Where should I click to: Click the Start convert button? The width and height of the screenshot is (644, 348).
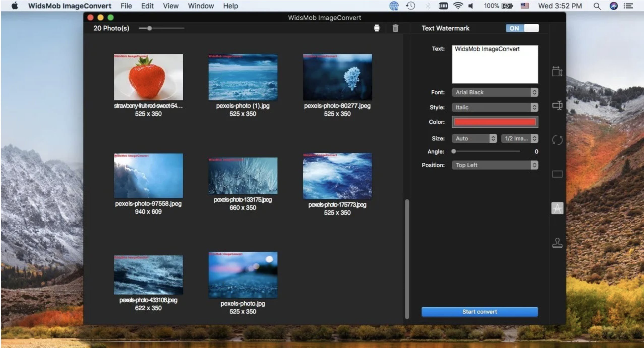coord(479,312)
